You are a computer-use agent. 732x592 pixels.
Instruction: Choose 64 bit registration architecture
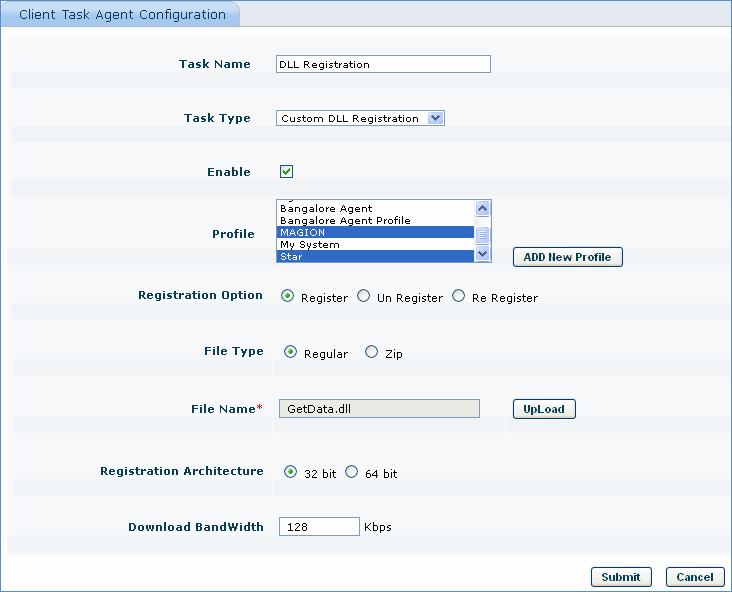point(351,473)
